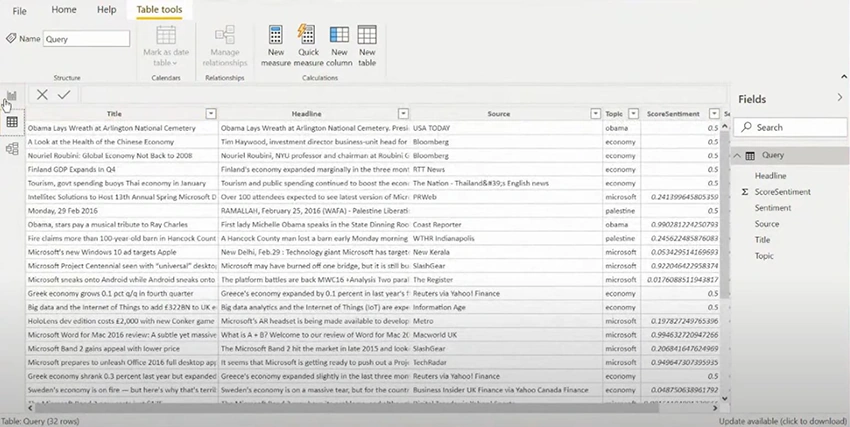
Task: Click the 'Information Age' source cell
Action: coord(506,307)
